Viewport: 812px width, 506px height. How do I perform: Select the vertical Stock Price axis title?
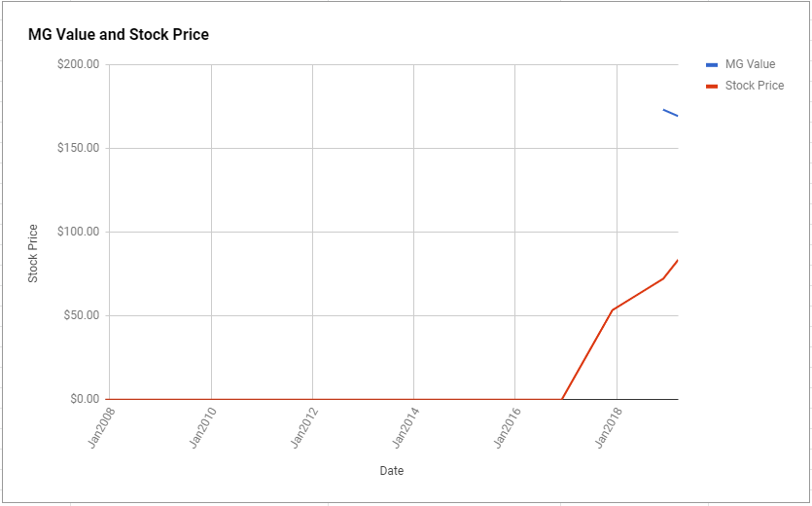click(33, 254)
